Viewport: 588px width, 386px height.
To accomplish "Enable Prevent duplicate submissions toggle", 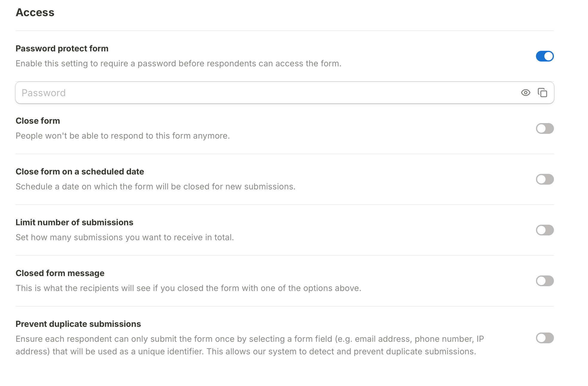I will point(545,338).
